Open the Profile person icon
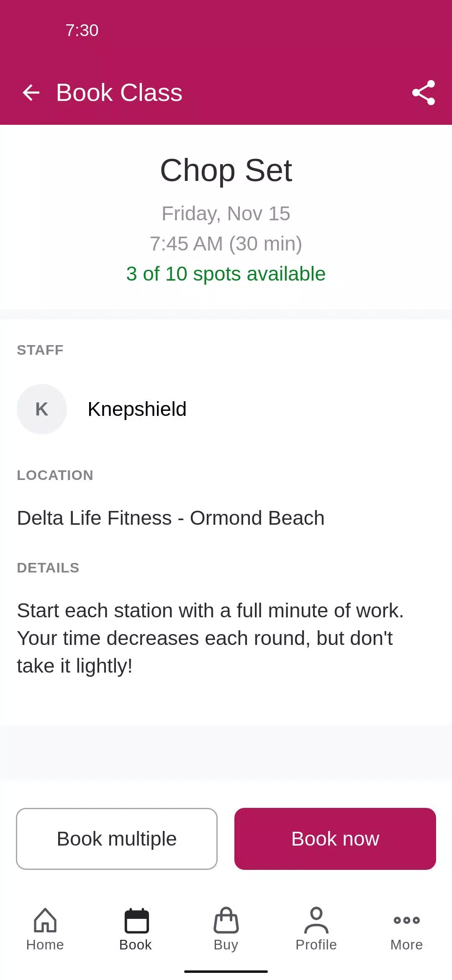 click(316, 920)
